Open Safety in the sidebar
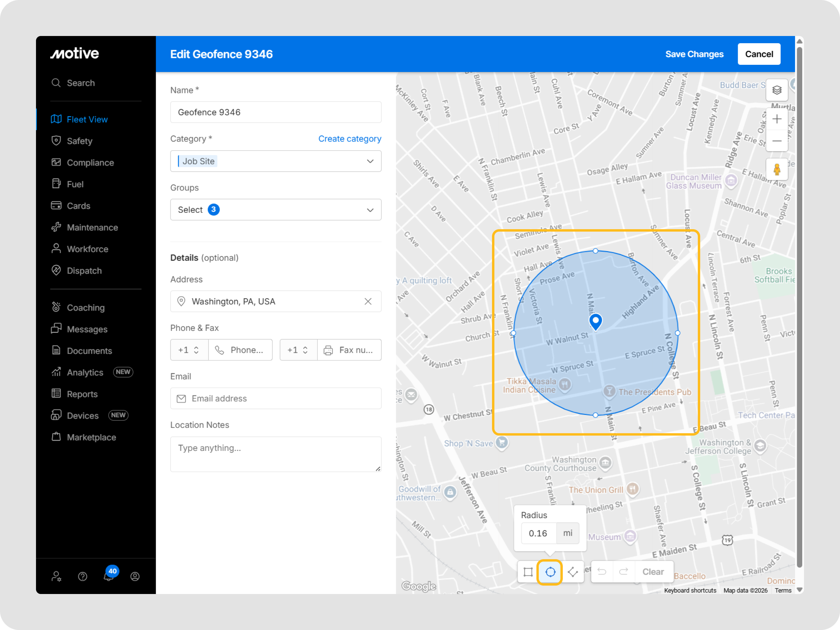Image resolution: width=840 pixels, height=630 pixels. coord(79,141)
